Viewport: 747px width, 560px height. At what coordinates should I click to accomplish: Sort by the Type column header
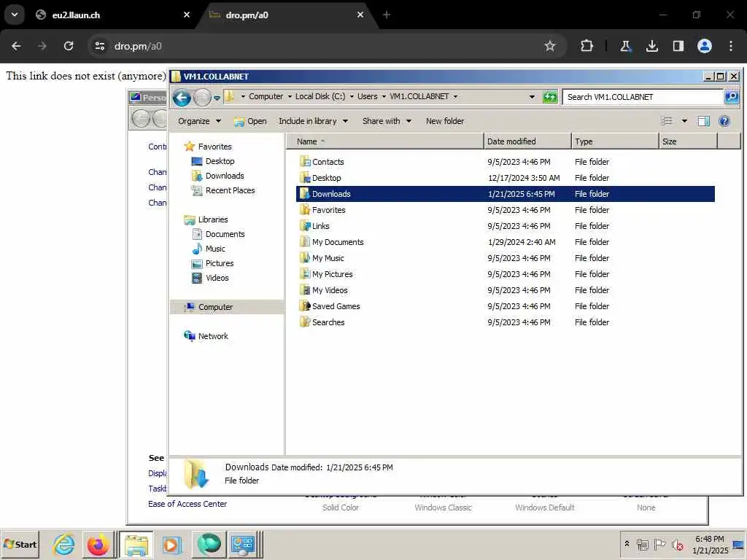click(614, 141)
